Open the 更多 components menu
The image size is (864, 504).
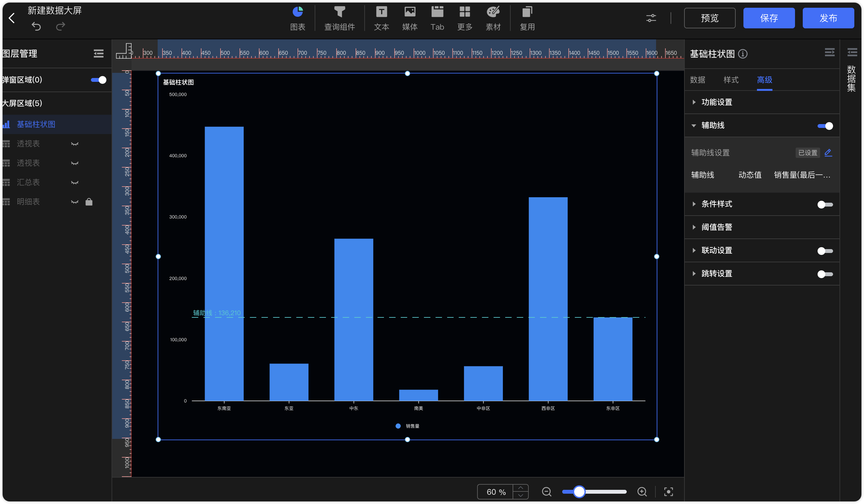pos(465,18)
